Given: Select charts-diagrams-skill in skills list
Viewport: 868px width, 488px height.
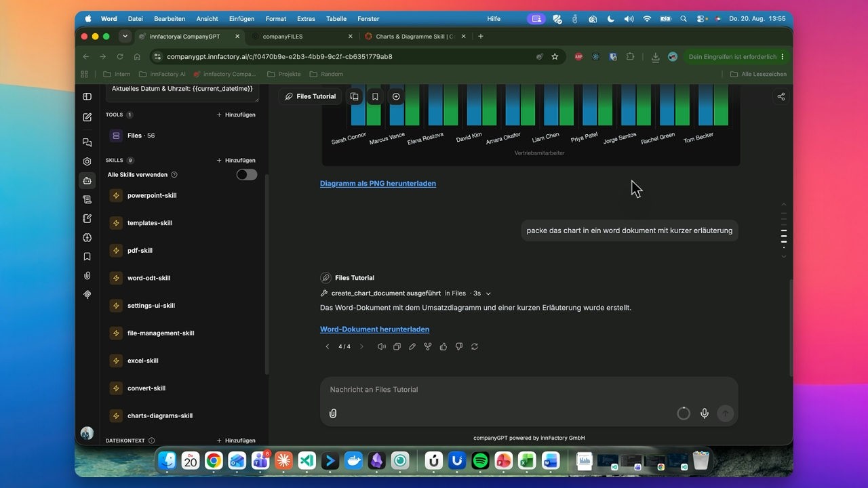Looking at the screenshot, I should (160, 416).
